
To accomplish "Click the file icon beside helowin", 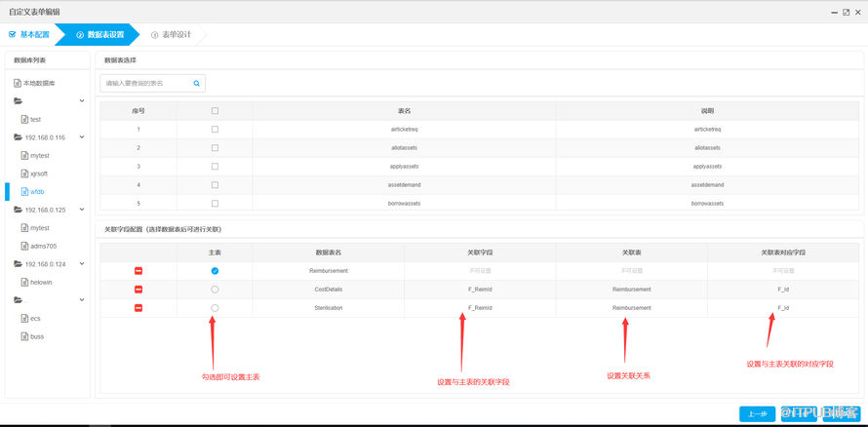I will [24, 282].
